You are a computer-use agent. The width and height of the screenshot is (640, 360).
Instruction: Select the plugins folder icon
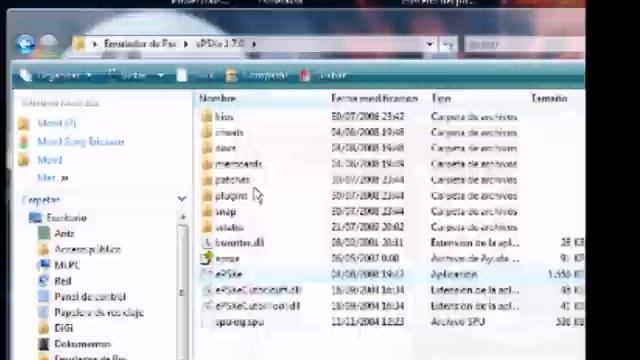pos(207,196)
